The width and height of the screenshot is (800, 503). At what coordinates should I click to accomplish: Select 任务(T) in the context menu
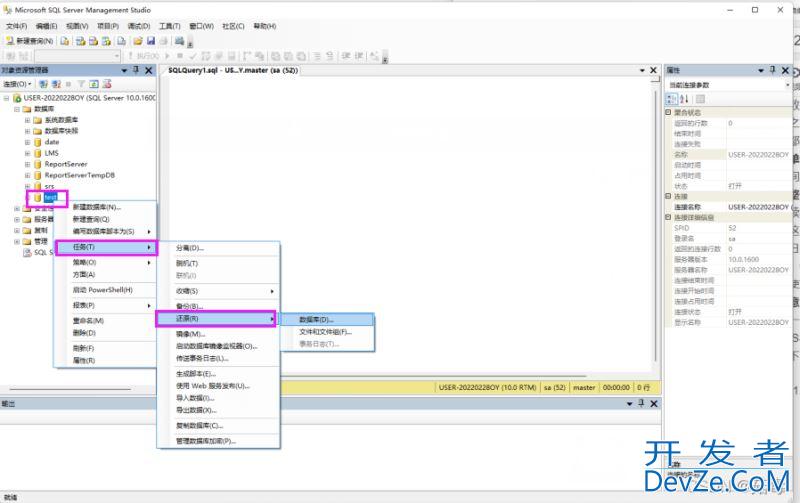click(x=106, y=247)
